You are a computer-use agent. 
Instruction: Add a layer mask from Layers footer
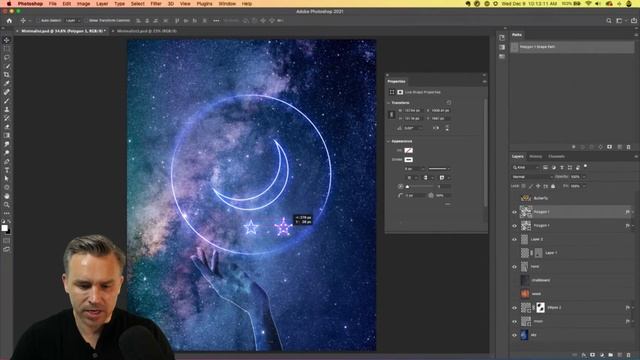coord(593,355)
